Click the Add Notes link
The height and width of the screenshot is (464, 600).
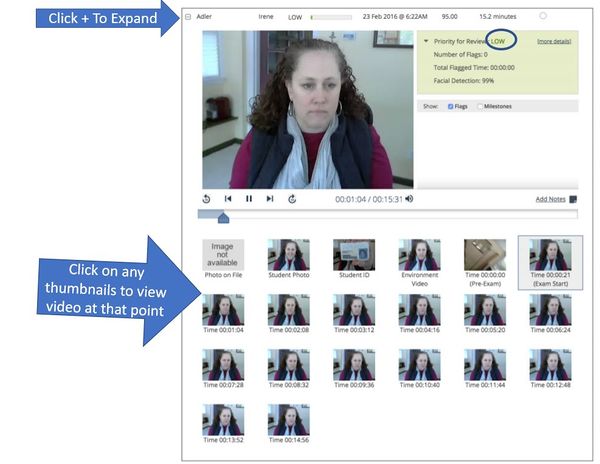(550, 199)
